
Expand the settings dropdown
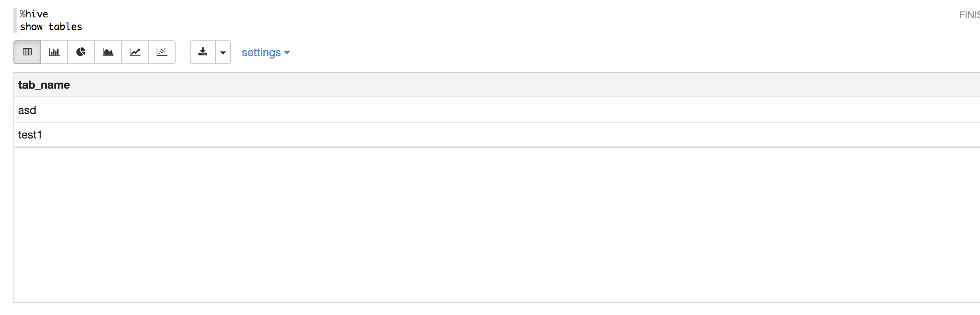(x=266, y=53)
